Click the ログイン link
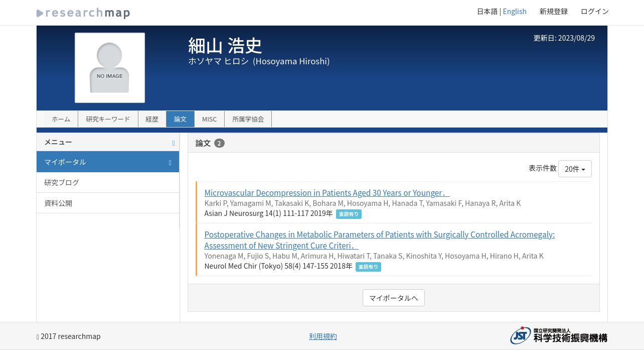 click(595, 12)
